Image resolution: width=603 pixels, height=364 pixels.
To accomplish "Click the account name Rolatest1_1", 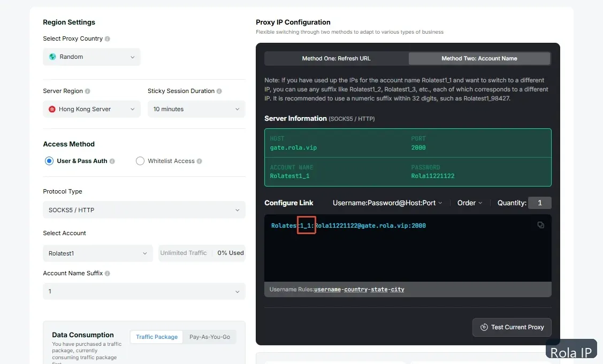I will point(289,176).
